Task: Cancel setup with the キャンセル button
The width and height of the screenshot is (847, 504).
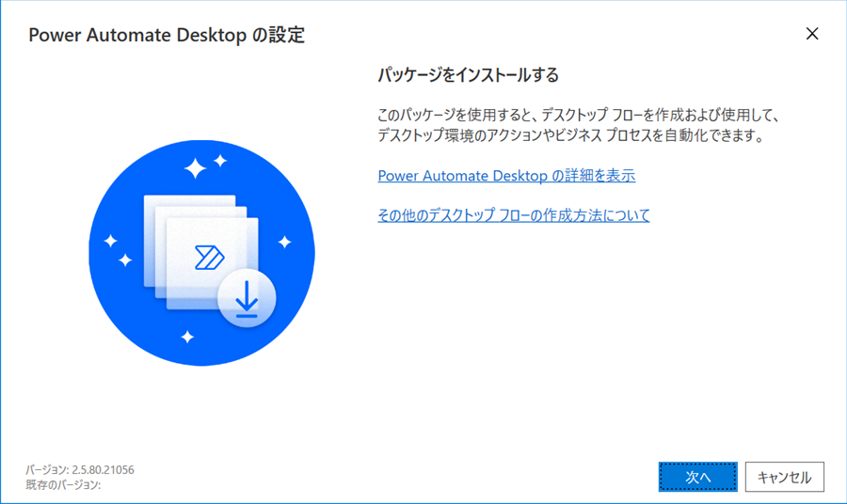Action: pos(784,477)
